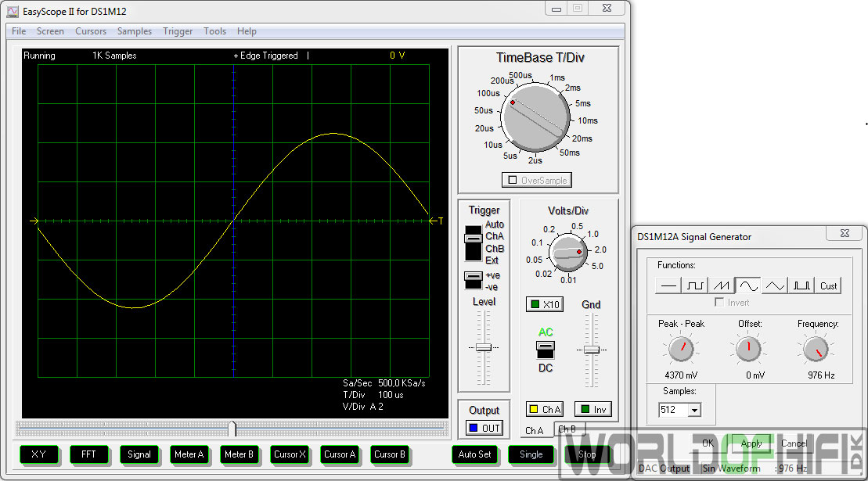Select the pulse wave function
Image resolution: width=868 pixels, height=481 pixels.
coord(801,285)
